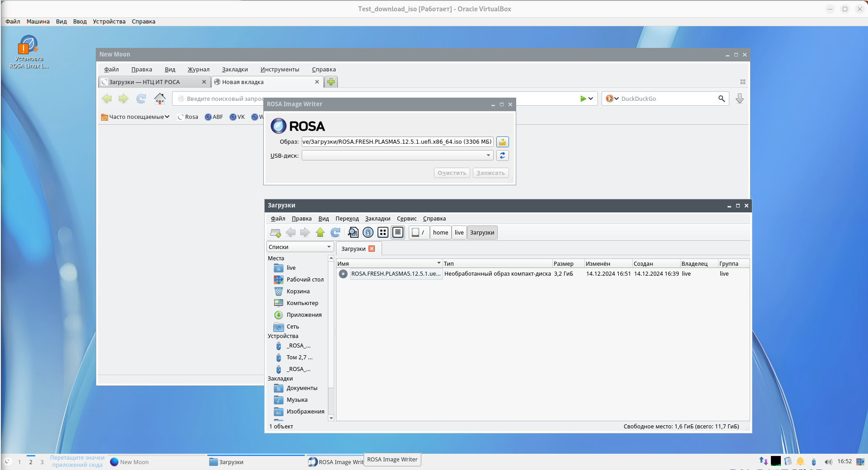Click the "Загрузки" path button in the location bar
The height and width of the screenshot is (470, 868).
point(482,233)
